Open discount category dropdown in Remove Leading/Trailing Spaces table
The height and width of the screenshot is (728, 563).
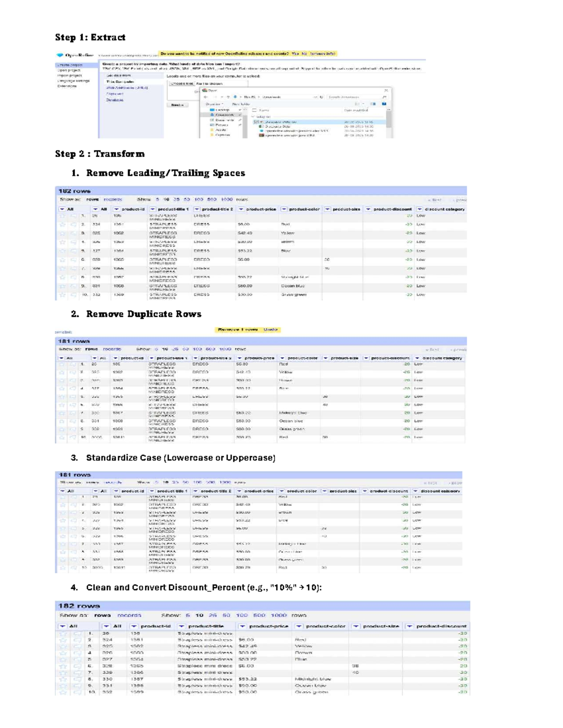pos(419,210)
